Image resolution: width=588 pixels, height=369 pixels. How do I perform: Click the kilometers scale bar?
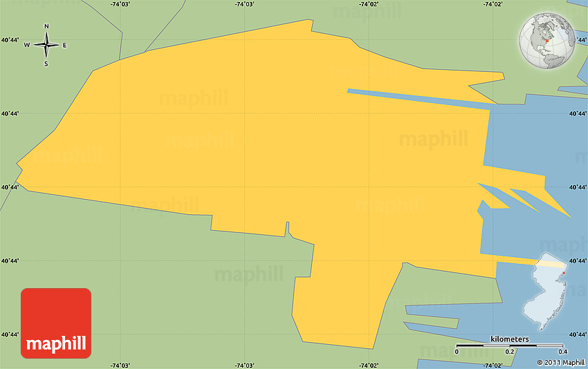click(x=509, y=345)
